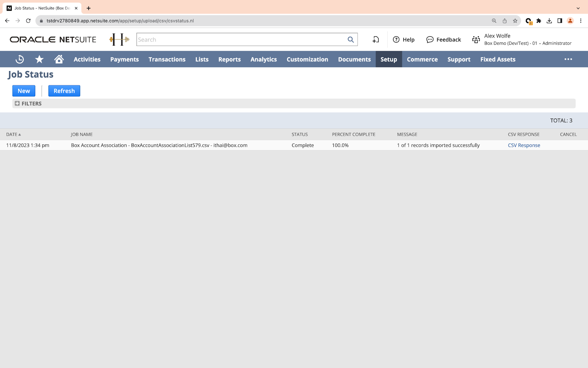Viewport: 588px width, 368px height.
Task: Open the Recent Records clock icon
Action: pyautogui.click(x=20, y=59)
